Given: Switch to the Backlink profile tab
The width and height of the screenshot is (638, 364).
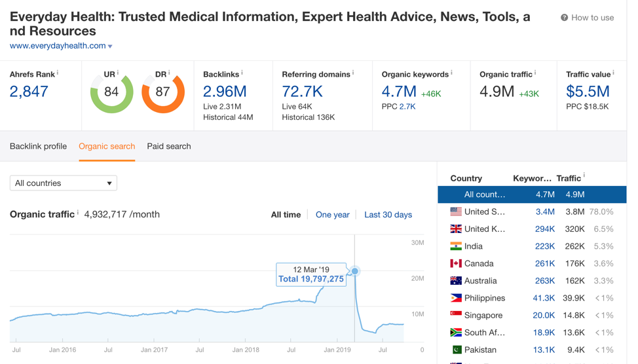Looking at the screenshot, I should pos(38,147).
